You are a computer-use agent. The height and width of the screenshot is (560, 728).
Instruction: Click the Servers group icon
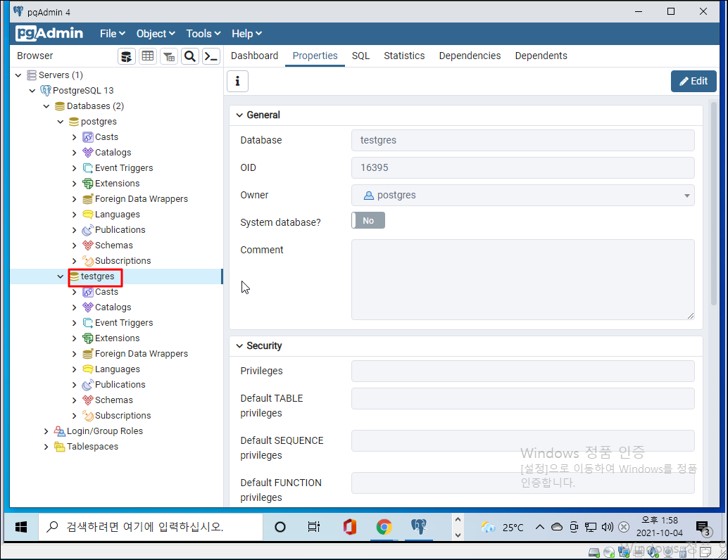coord(32,75)
